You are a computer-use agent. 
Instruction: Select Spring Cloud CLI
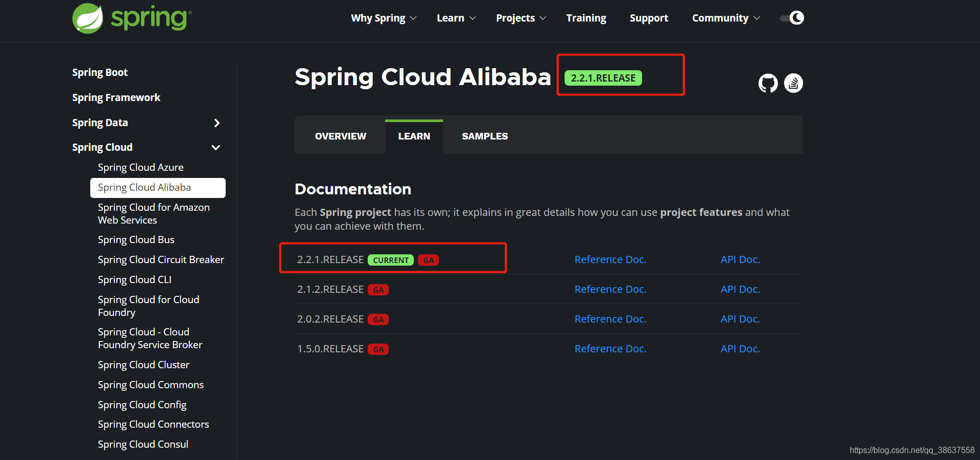(134, 279)
